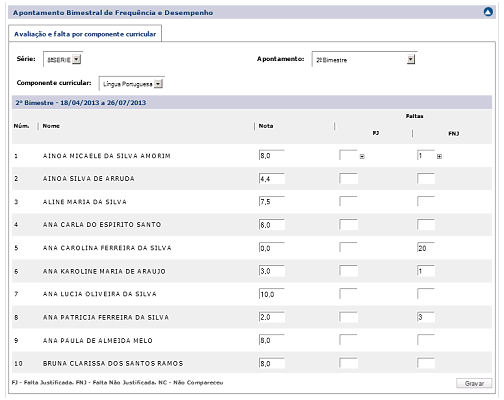
Task: Click FNJ field for Ana Lucia Oliveira da Silva
Action: (426, 294)
